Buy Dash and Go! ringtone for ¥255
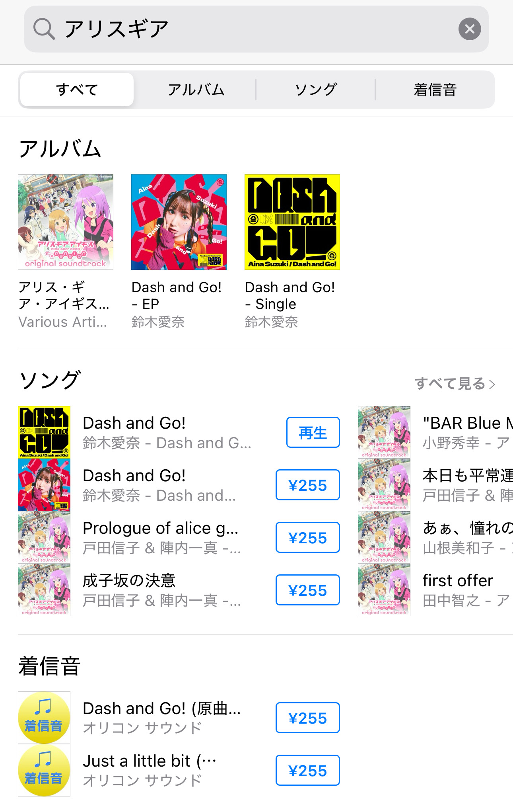Image resolution: width=513 pixels, height=812 pixels. pyautogui.click(x=308, y=718)
